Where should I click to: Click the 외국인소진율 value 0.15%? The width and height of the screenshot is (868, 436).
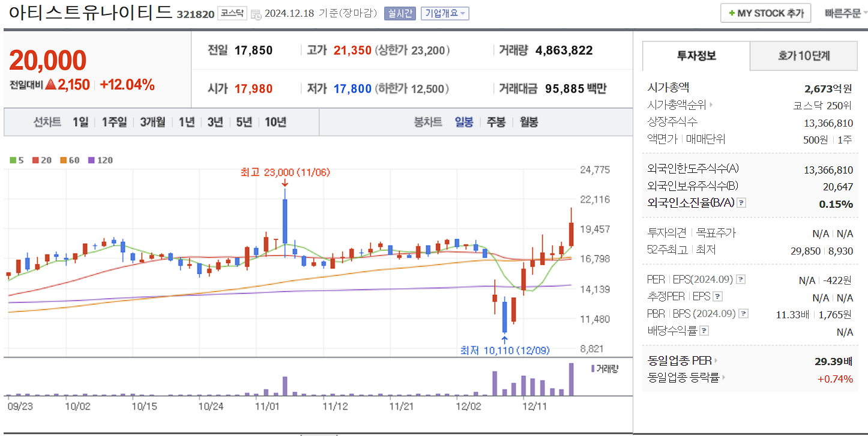coord(836,204)
